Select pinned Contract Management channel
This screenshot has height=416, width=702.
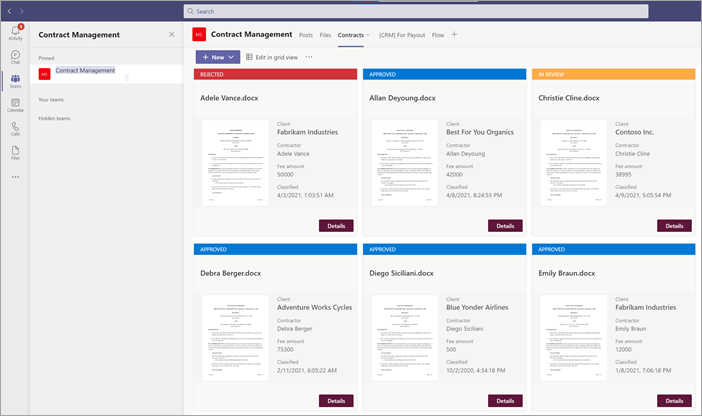106,74
